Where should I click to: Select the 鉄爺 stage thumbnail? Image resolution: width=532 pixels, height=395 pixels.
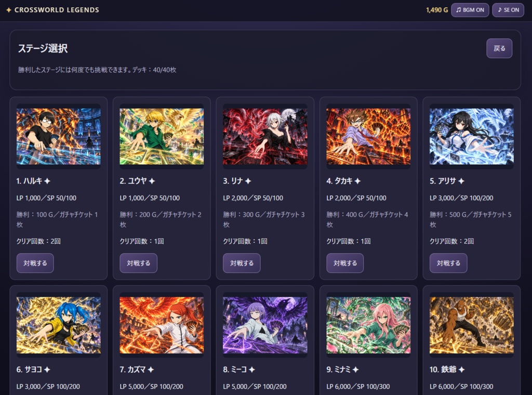(472, 325)
